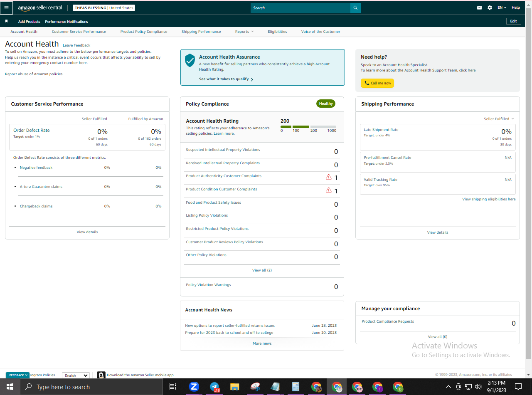Go to the Account Health tab
This screenshot has height=395, width=532.
point(24,32)
